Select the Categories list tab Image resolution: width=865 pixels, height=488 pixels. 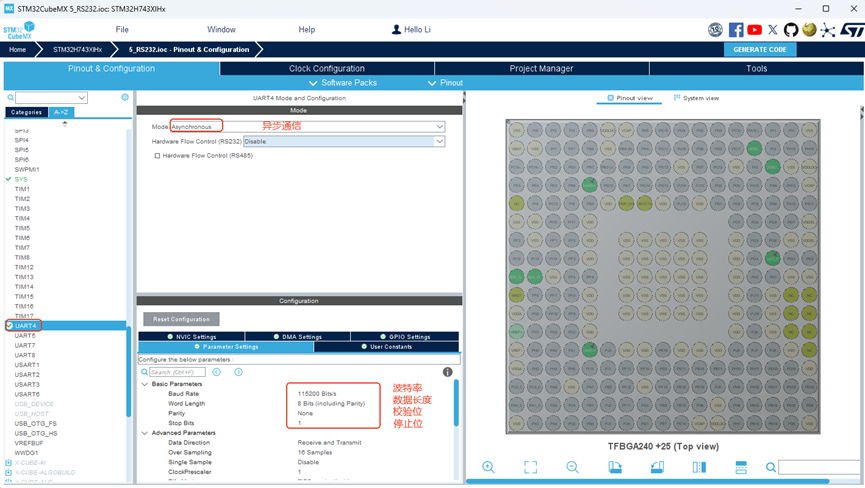coord(26,112)
